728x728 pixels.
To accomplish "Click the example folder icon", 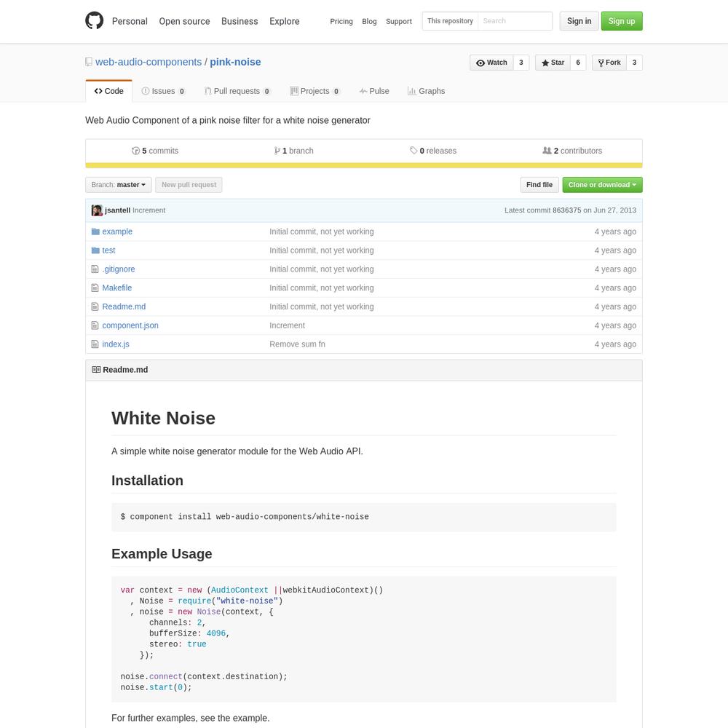I will tap(95, 232).
